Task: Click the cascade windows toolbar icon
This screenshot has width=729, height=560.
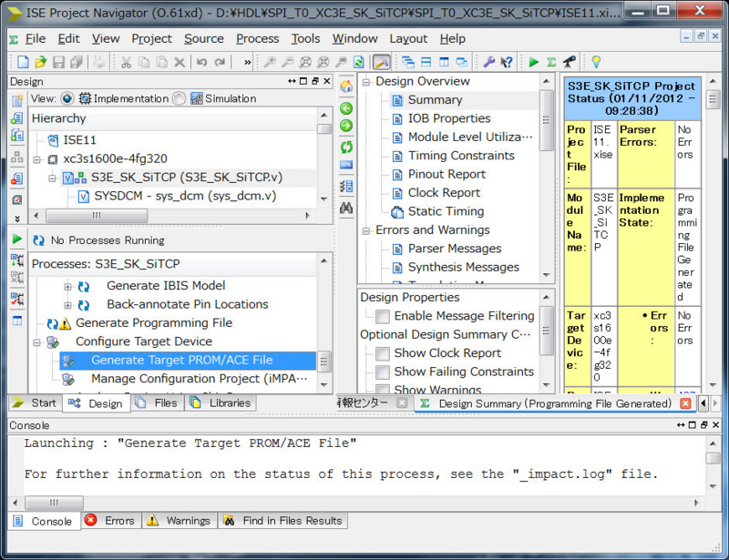Action: (x=407, y=62)
